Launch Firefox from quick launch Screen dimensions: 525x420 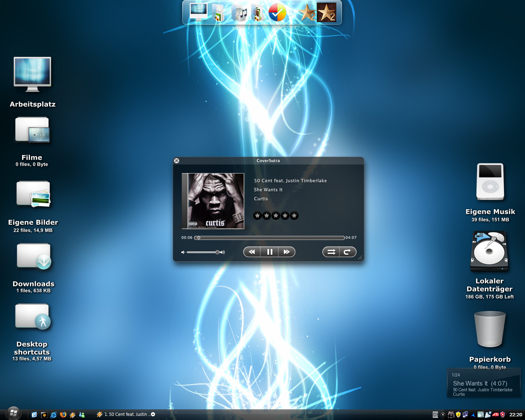click(x=63, y=415)
